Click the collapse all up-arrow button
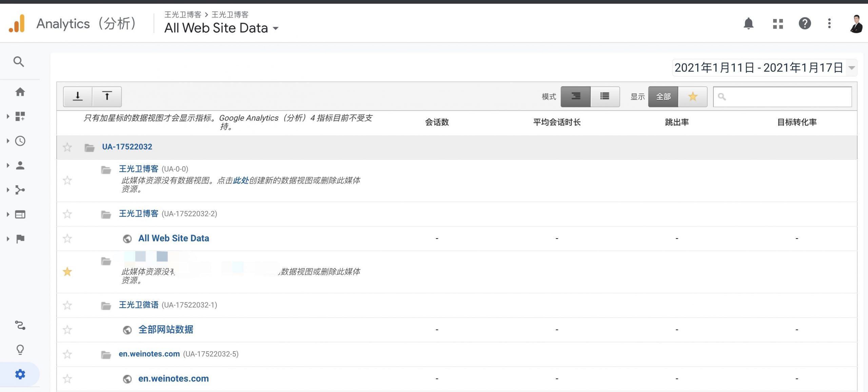The width and height of the screenshot is (868, 392). tap(107, 96)
